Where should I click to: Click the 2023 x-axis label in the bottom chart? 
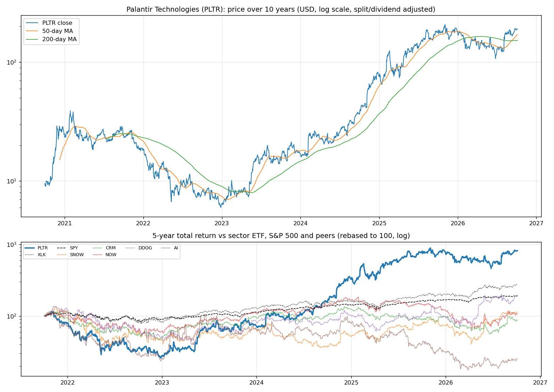(162, 383)
